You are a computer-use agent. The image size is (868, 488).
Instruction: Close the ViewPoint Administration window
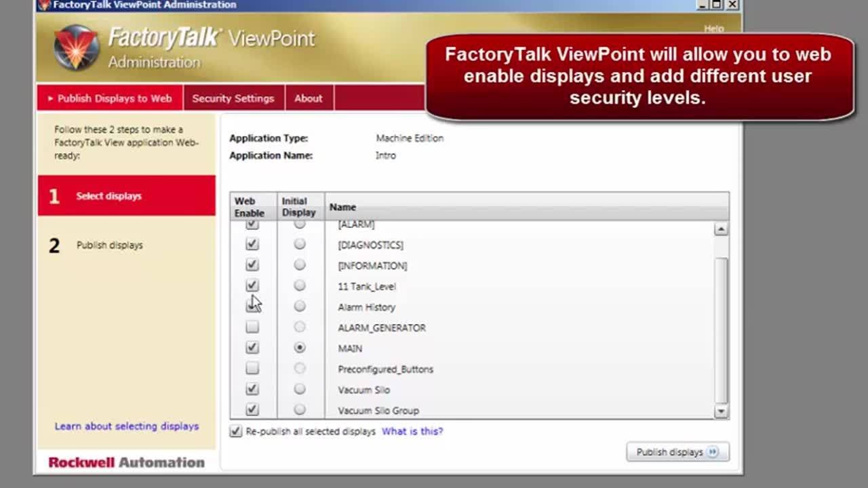(x=732, y=5)
